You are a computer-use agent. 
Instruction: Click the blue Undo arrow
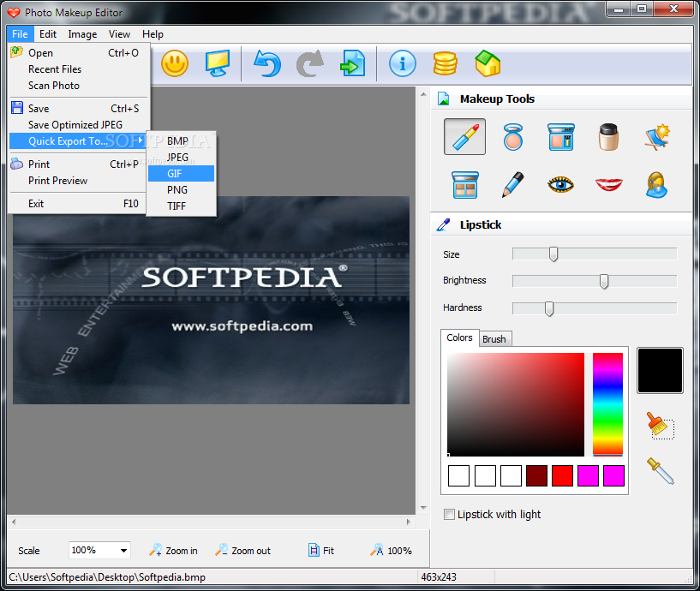tap(267, 64)
